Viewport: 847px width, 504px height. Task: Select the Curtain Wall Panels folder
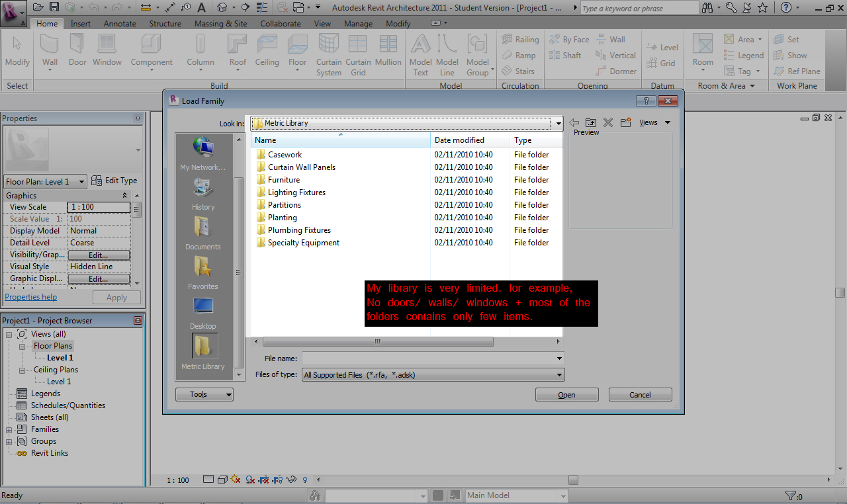click(295, 167)
